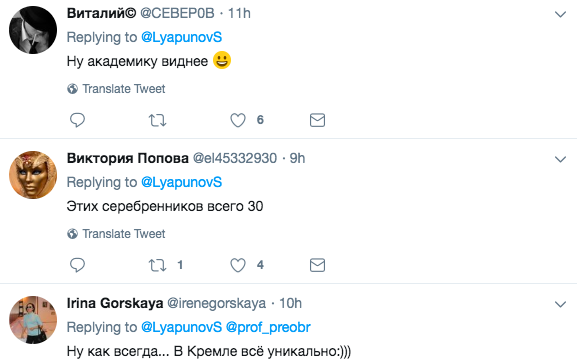Open @LyapunovS link in Irina Gorskaya's reply
This screenshot has height=364, width=577.
(x=181, y=327)
